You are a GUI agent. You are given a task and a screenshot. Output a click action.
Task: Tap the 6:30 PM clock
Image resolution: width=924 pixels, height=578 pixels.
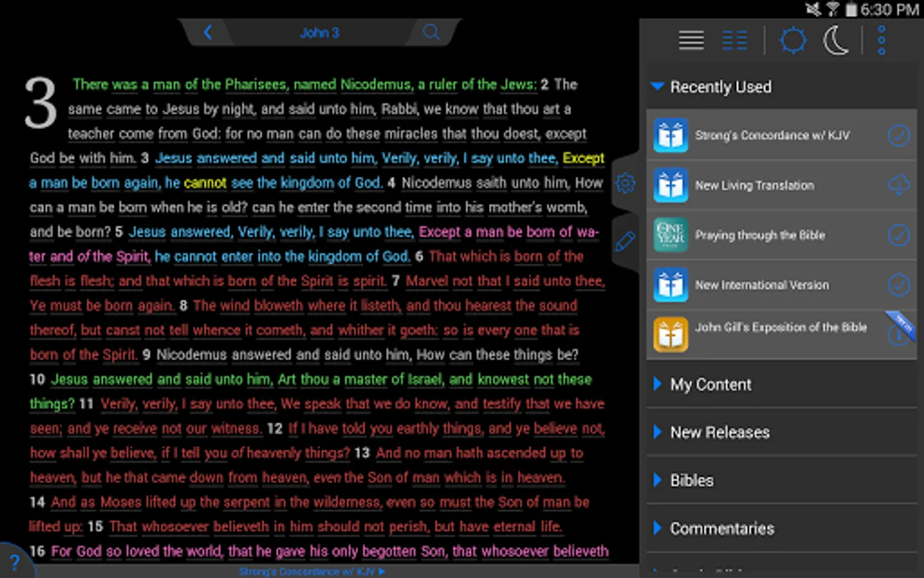point(889,9)
